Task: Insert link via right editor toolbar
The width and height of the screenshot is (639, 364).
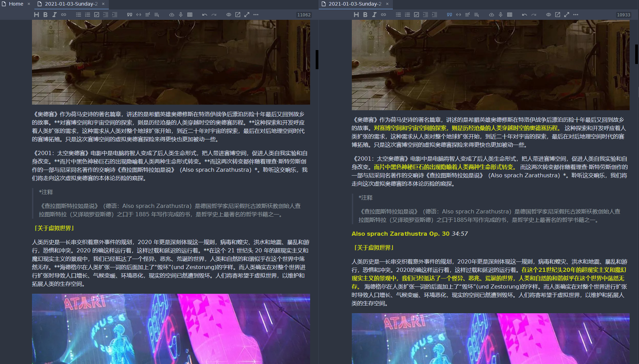Action: click(x=383, y=15)
